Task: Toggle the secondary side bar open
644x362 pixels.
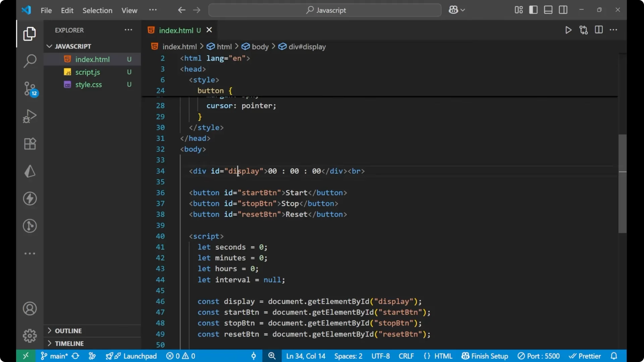Action: tap(563, 10)
